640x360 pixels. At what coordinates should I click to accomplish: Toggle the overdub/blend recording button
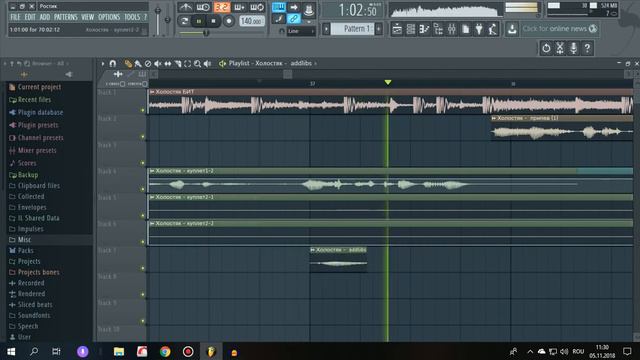click(x=239, y=7)
